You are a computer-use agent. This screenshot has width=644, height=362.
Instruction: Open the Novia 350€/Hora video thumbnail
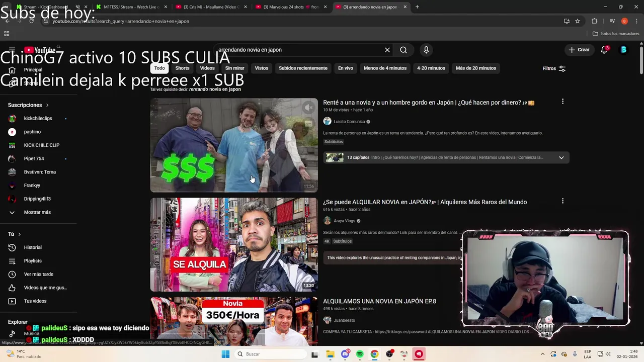pos(234,321)
